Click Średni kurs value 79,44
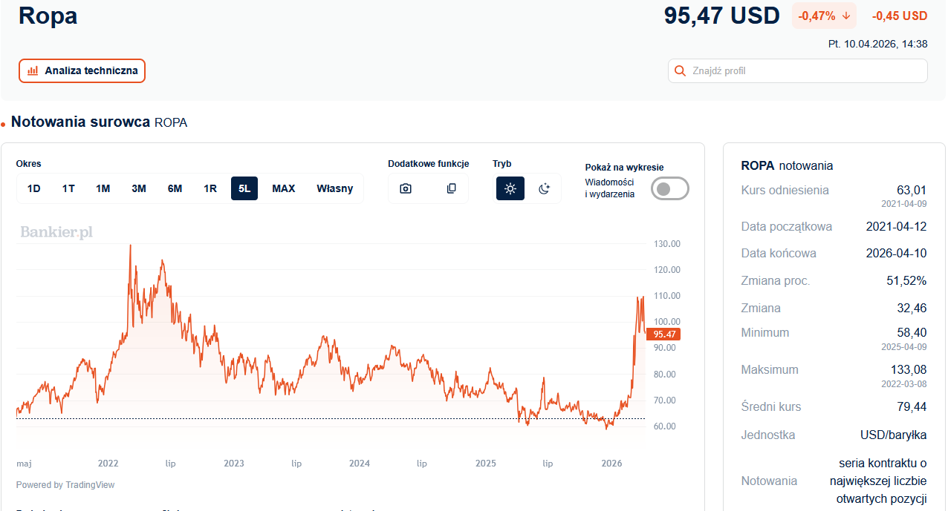The width and height of the screenshot is (948, 511). 912,407
